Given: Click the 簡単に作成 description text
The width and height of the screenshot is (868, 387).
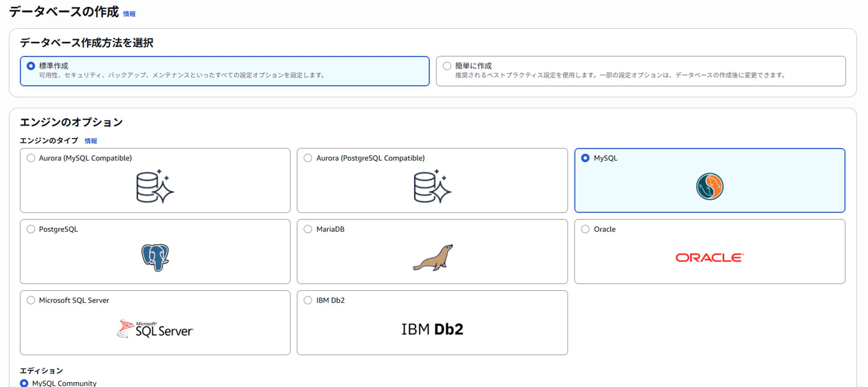Looking at the screenshot, I should (620, 75).
